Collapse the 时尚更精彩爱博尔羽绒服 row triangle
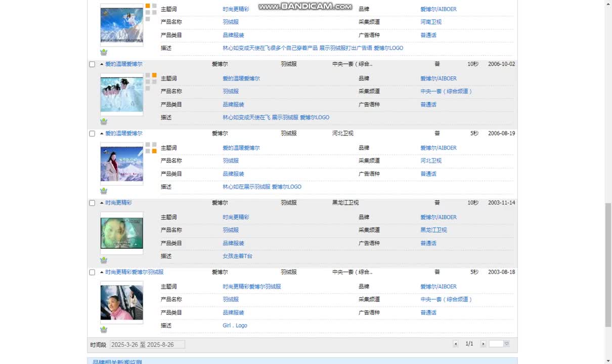 (102, 272)
